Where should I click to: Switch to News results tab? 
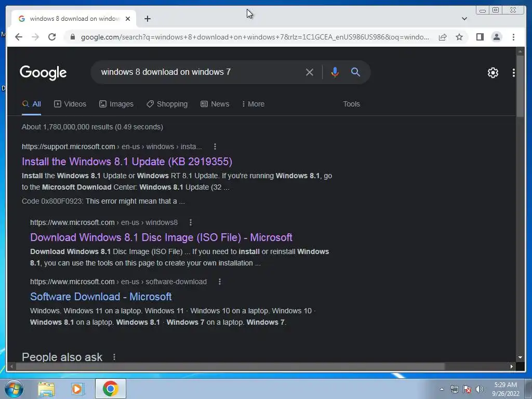215,104
